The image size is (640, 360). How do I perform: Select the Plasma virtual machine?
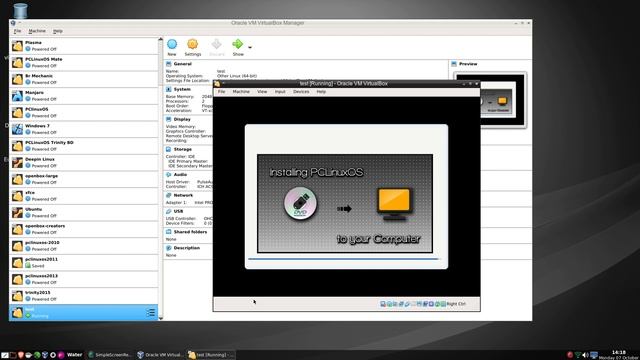tap(84, 46)
